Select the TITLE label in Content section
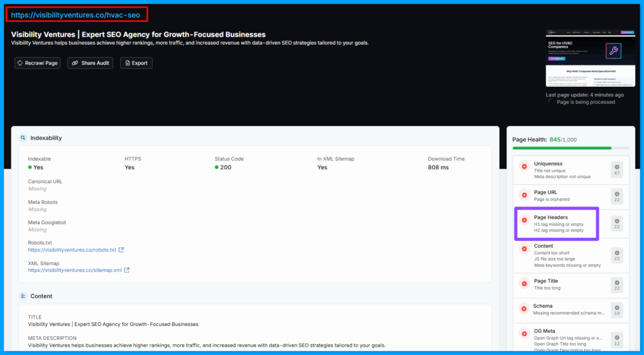644x355 pixels. click(35, 317)
